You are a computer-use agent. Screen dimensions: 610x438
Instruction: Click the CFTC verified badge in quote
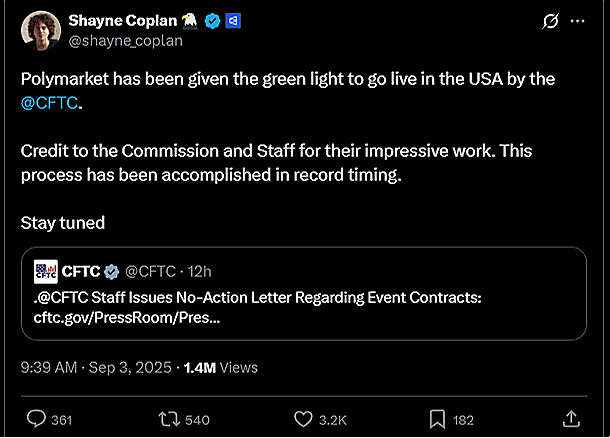112,271
